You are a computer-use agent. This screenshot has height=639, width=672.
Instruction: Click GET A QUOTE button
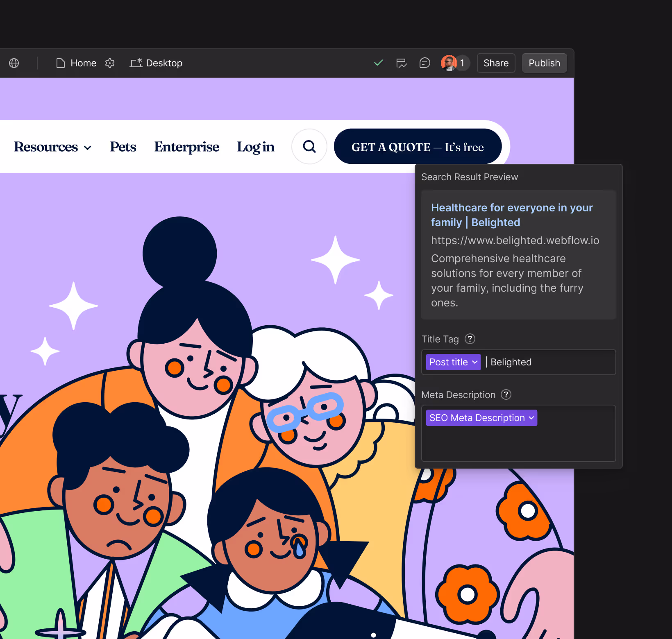(x=418, y=146)
